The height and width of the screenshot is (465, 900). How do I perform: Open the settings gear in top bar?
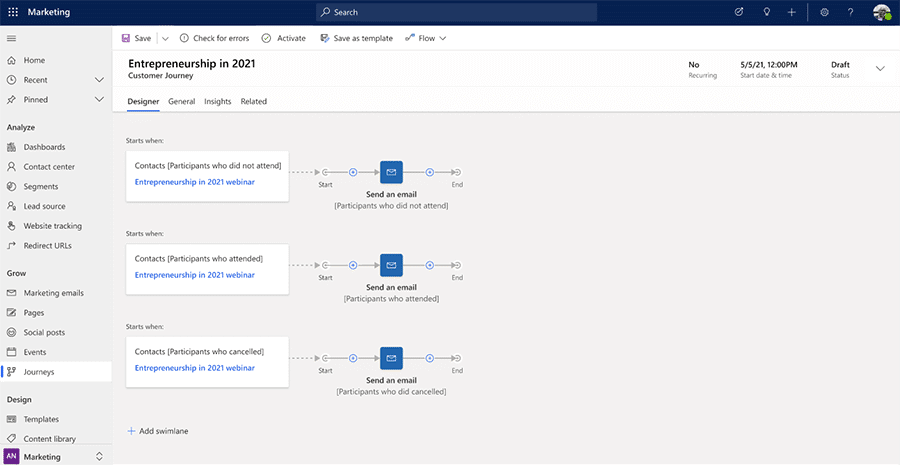click(x=824, y=12)
